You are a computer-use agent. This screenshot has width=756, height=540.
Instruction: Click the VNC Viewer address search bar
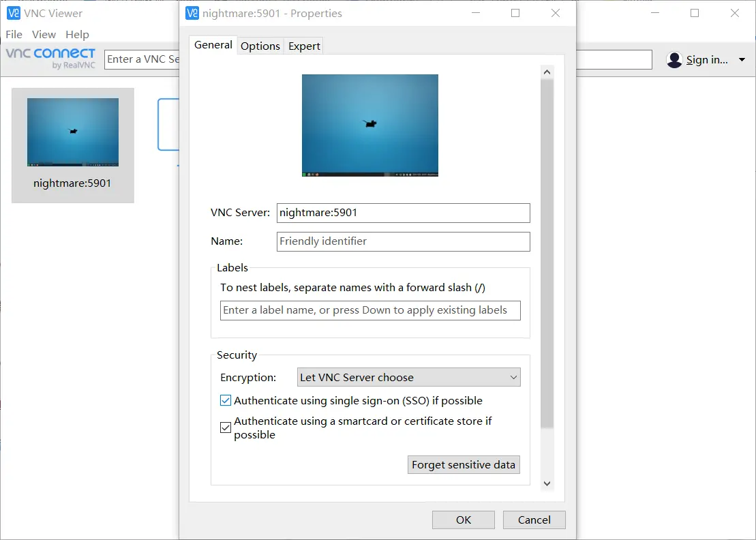(142, 59)
